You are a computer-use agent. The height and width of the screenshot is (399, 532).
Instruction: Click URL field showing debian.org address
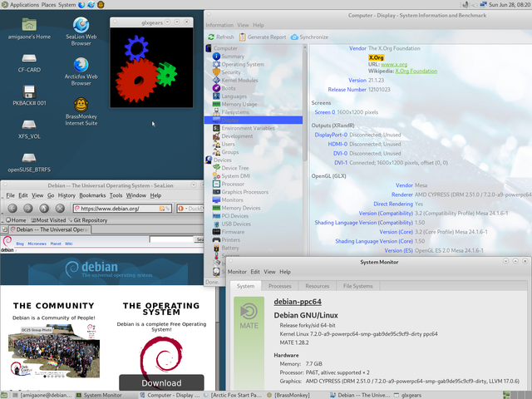122,209
